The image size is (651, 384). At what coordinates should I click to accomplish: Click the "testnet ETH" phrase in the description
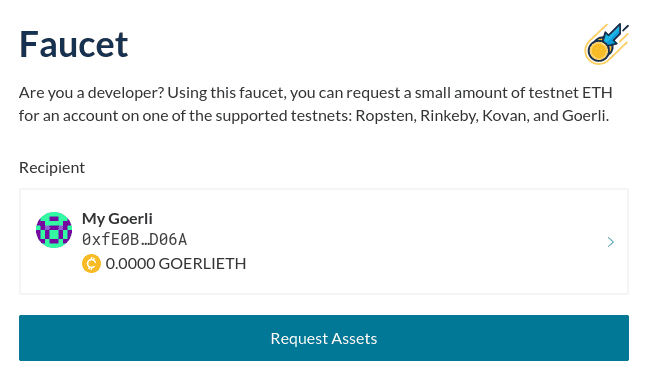(570, 93)
